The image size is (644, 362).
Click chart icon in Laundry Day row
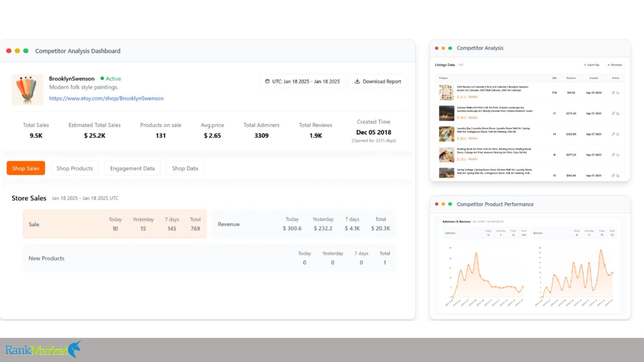tap(618, 134)
